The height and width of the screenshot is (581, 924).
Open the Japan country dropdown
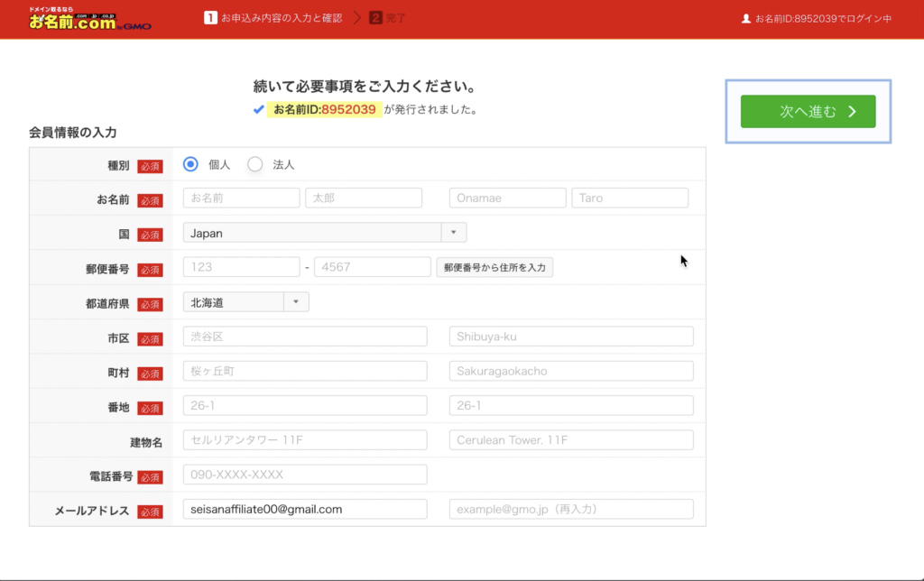tap(325, 232)
